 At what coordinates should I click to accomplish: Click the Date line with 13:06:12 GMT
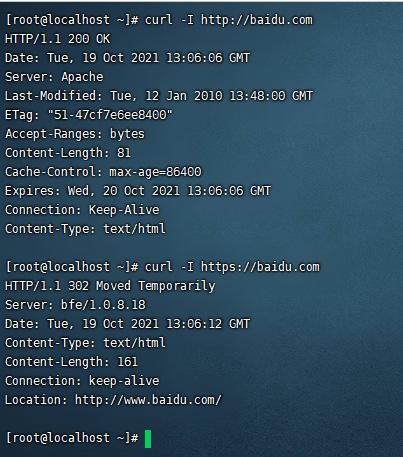pos(127,324)
